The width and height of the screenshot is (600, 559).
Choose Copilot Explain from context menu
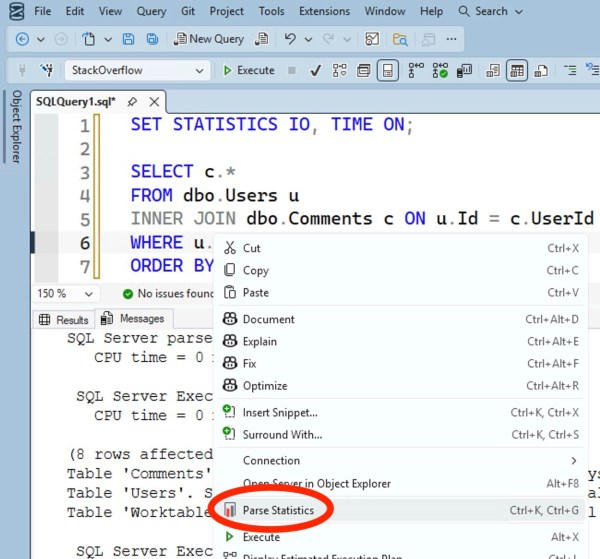pyautogui.click(x=401, y=341)
